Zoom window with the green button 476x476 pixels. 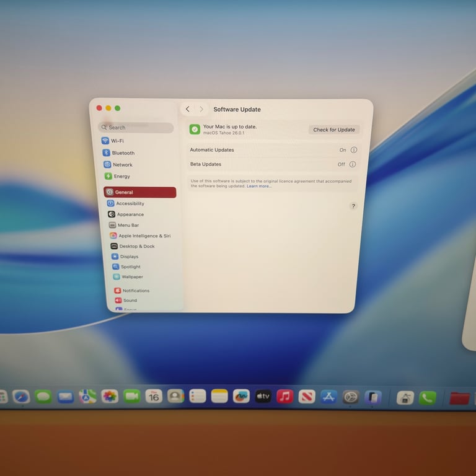click(118, 108)
